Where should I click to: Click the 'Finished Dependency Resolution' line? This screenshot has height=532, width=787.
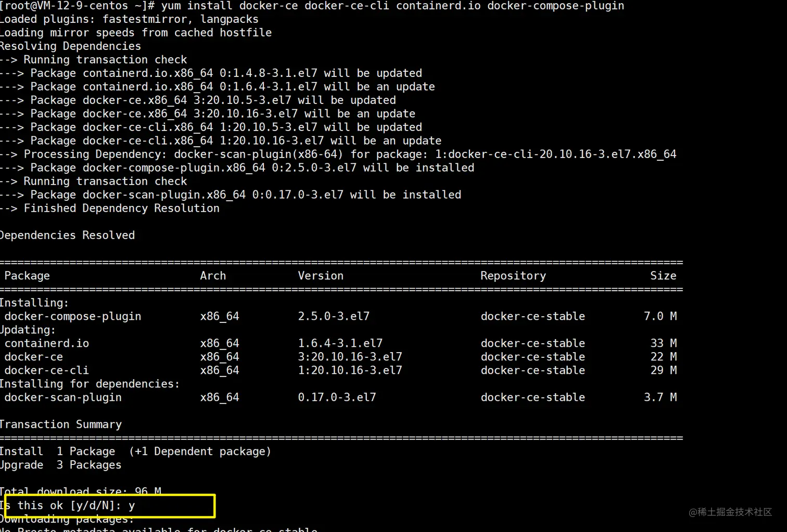click(x=110, y=209)
